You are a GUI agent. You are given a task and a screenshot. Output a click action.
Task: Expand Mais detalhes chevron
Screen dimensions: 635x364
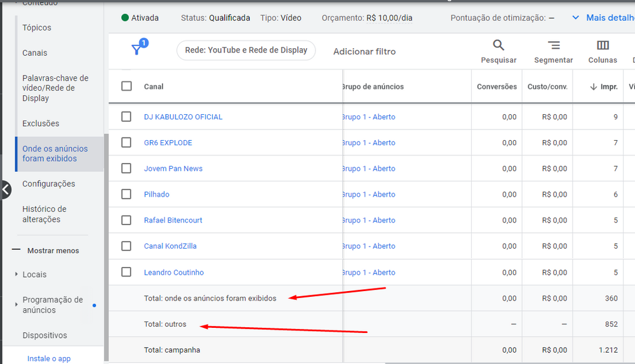point(575,18)
